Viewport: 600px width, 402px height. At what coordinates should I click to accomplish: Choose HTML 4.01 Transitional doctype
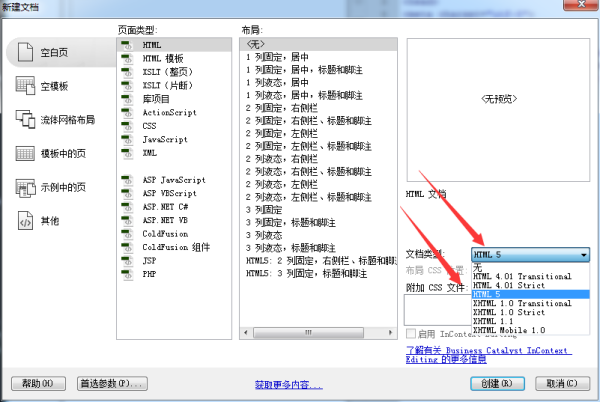530,276
